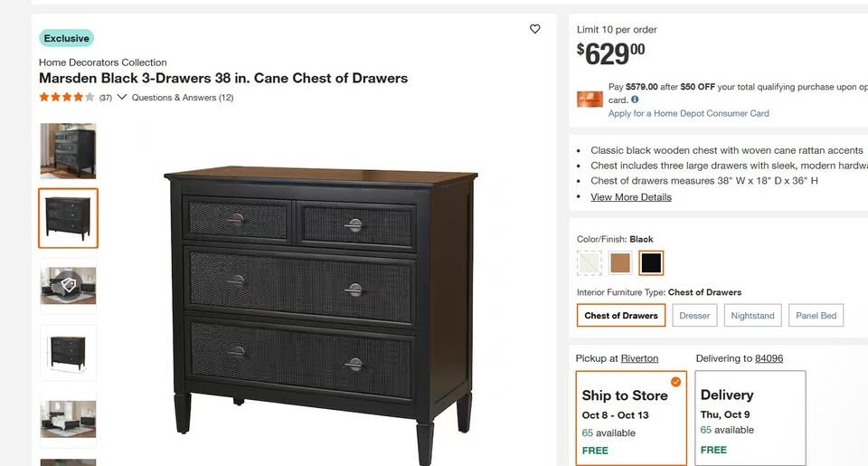Change delivery ZIP code 84096
The image size is (868, 466).
point(769,358)
